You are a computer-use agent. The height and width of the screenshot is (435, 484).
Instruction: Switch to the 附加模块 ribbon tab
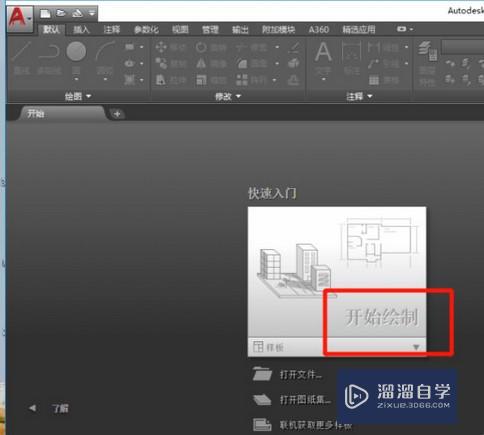[279, 30]
